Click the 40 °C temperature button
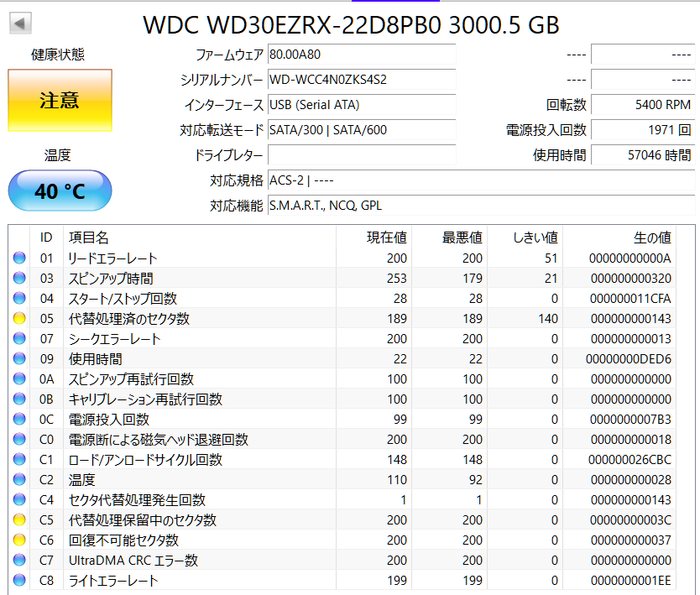The image size is (700, 595). click(60, 191)
